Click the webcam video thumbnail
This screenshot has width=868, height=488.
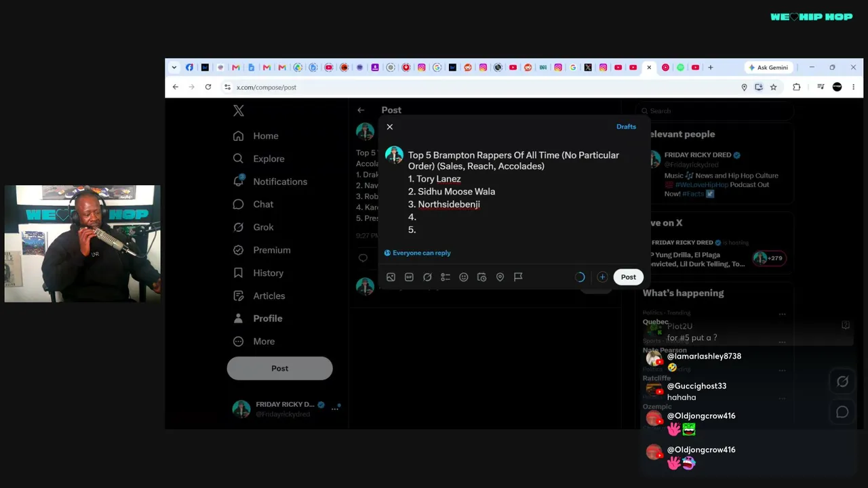tap(83, 243)
